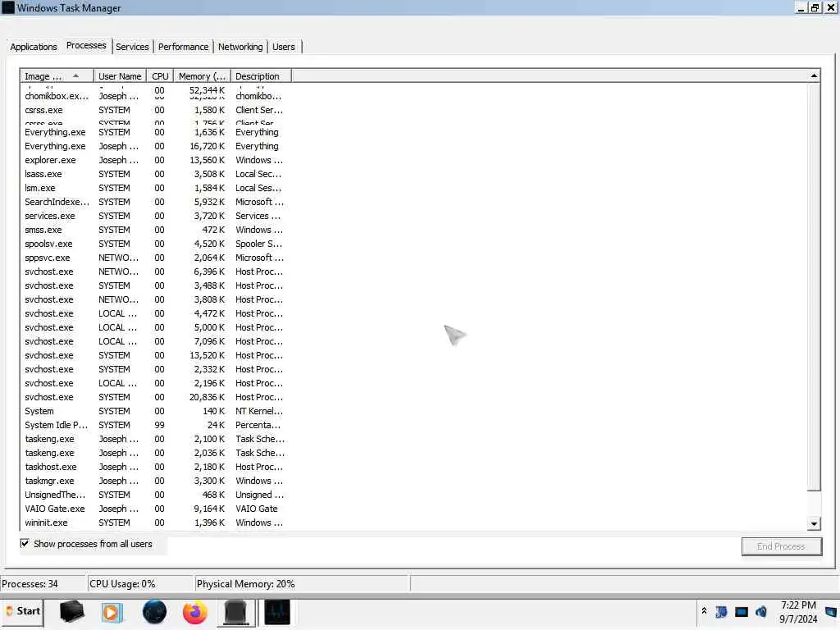Select the System process with 140 K
The image size is (840, 630).
(x=154, y=411)
